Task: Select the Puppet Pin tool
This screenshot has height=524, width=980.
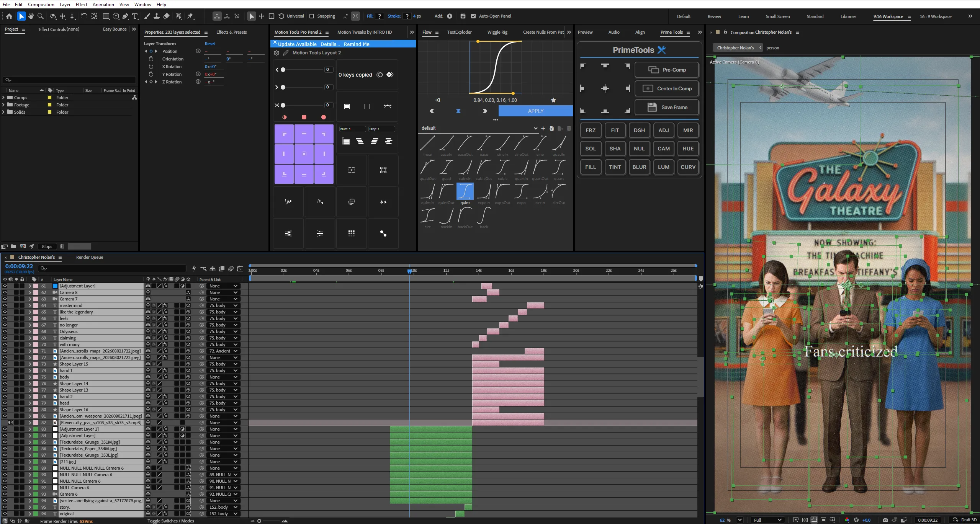Action: 190,16
